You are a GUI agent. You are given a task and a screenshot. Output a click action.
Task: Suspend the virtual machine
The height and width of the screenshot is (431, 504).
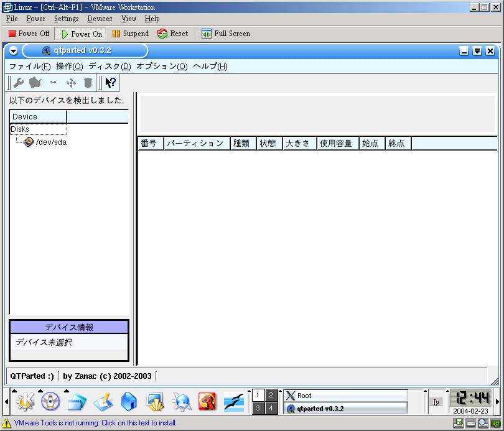tap(131, 34)
